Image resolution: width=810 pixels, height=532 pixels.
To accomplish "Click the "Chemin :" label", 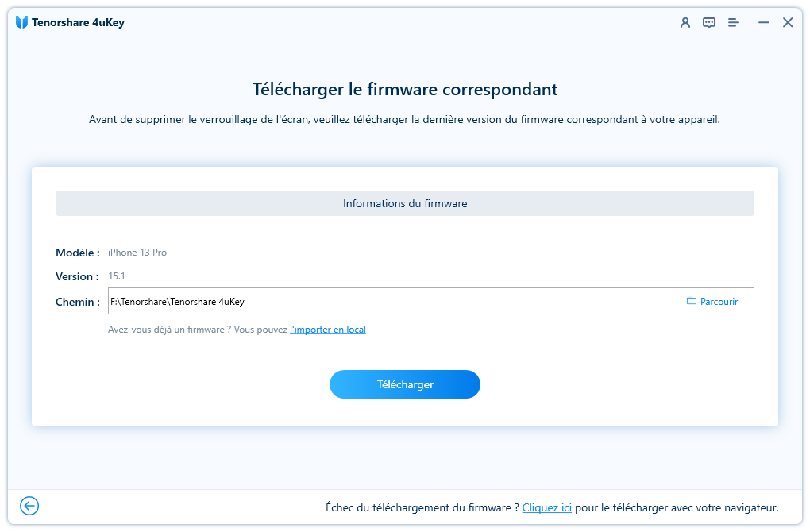I will [x=78, y=302].
